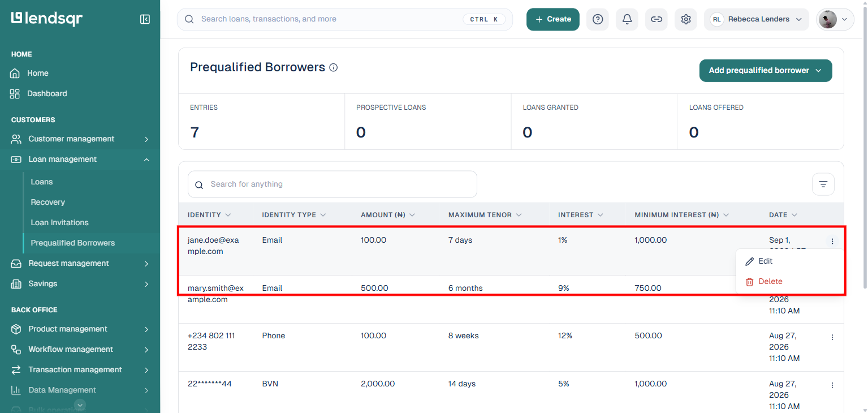
Task: Open the help question mark icon
Action: (598, 19)
